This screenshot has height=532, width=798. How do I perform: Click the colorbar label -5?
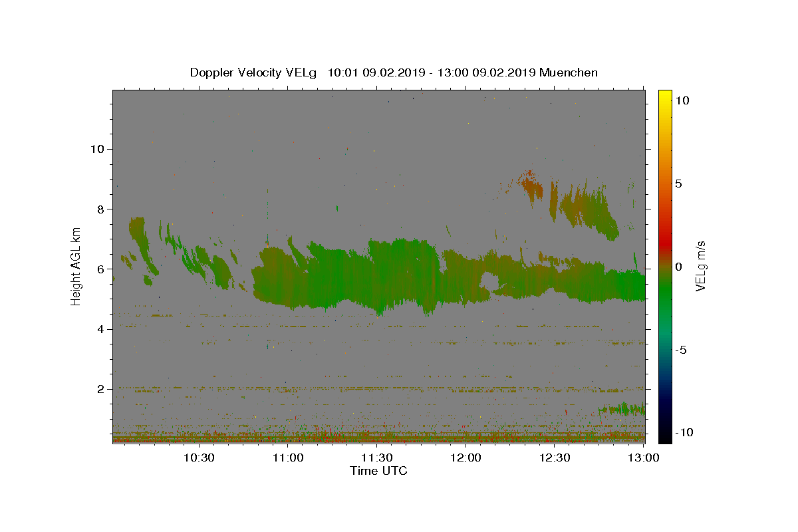[x=681, y=350]
